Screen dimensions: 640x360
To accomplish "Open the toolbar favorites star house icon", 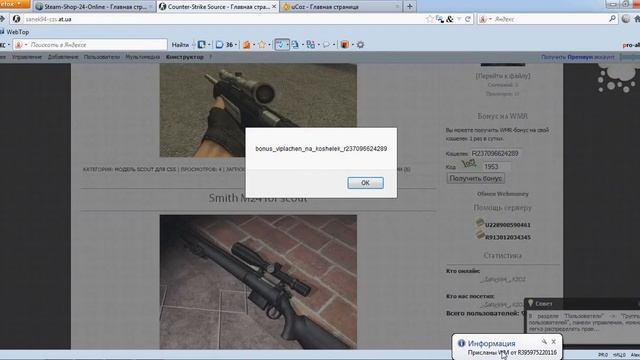I will click(262, 44).
